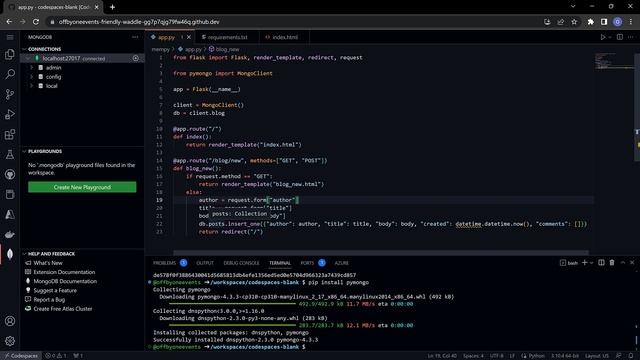
Task: Expand the admin database
Action: coord(31,68)
